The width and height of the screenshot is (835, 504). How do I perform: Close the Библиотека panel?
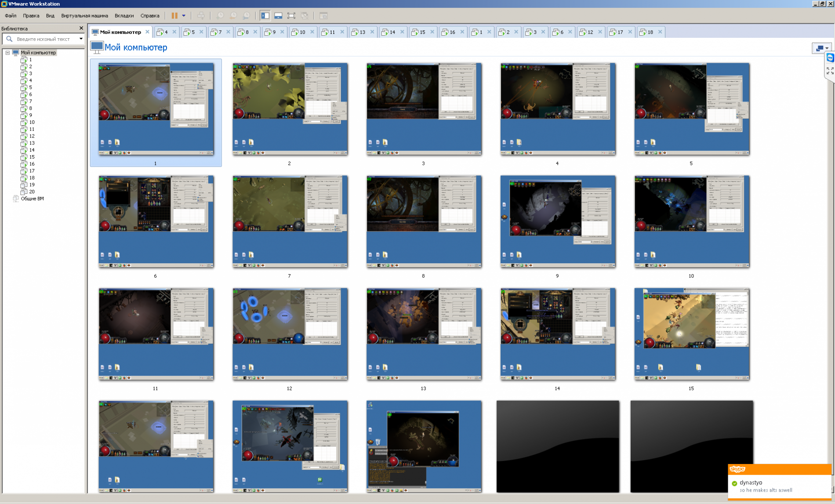81,28
